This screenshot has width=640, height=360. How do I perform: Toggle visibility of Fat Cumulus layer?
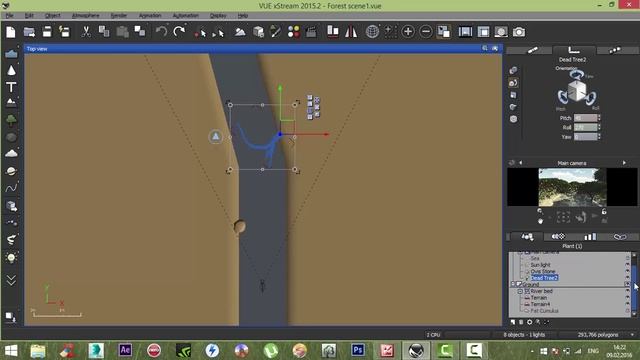[627, 311]
